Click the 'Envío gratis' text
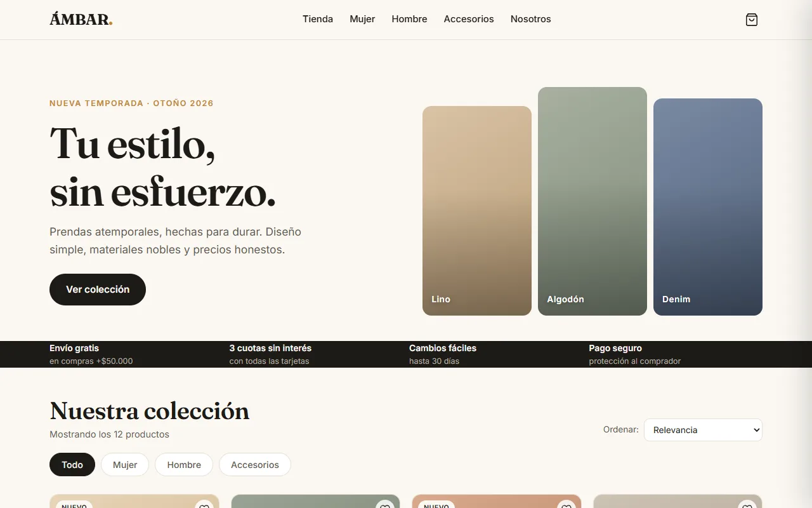 point(74,348)
